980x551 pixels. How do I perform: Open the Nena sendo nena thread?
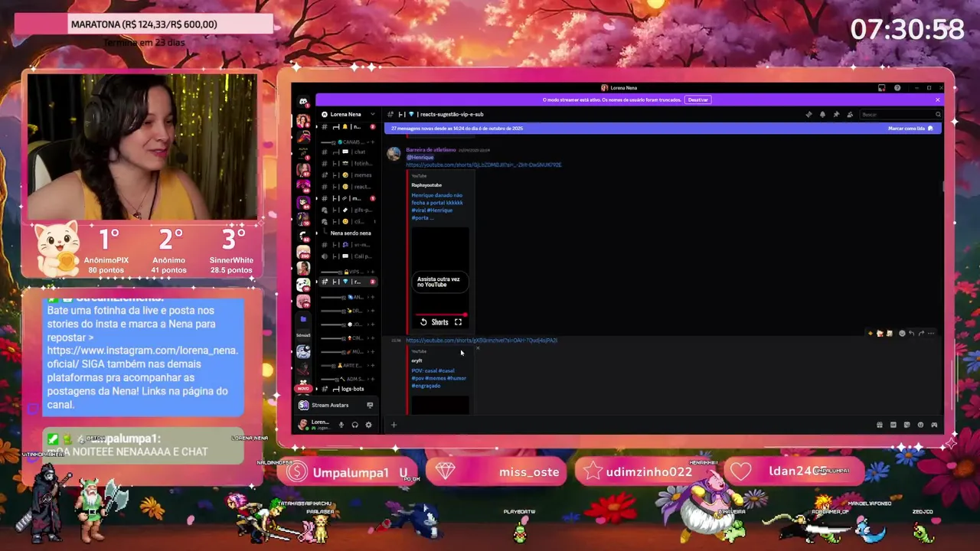click(351, 233)
